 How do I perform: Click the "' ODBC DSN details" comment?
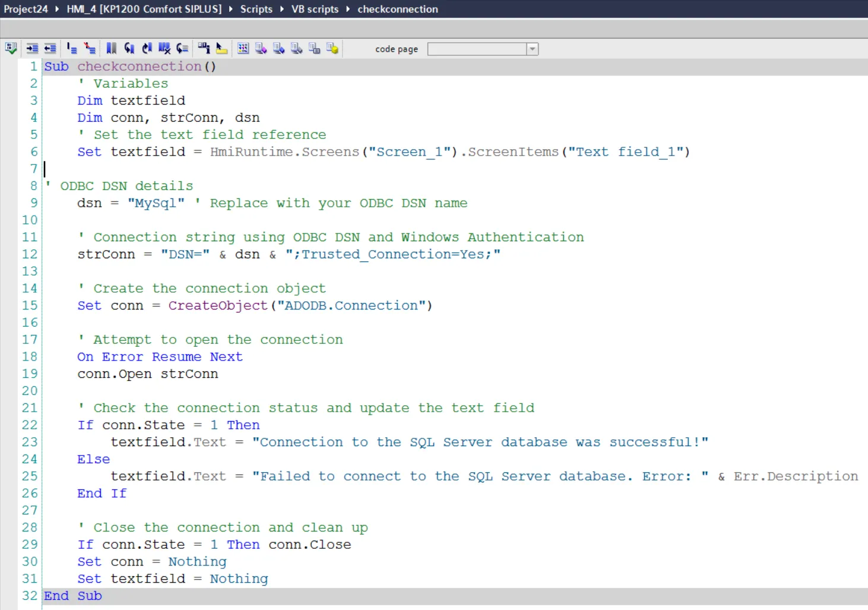pyautogui.click(x=119, y=186)
